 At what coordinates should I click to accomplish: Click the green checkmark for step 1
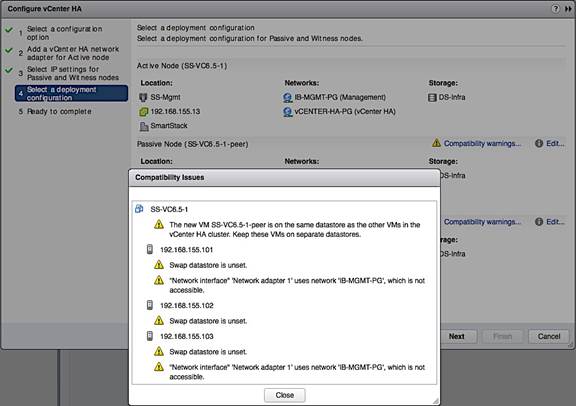coord(9,30)
